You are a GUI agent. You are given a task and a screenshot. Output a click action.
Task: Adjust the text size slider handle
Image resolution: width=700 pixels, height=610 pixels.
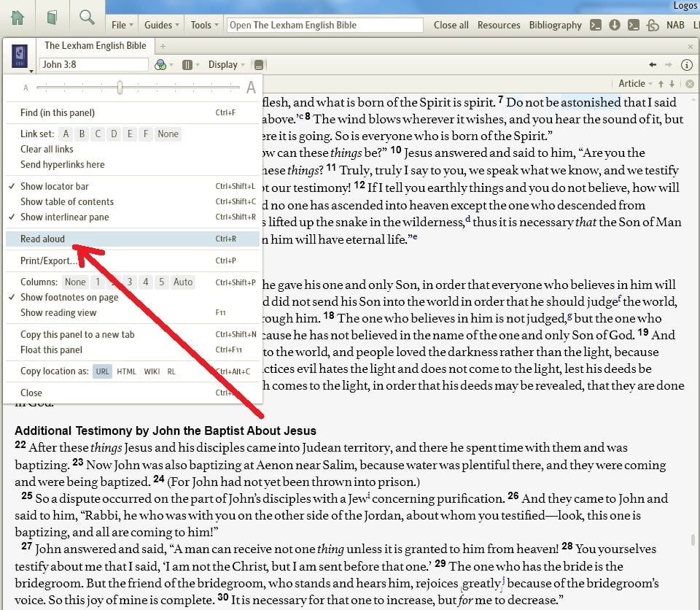tap(120, 88)
